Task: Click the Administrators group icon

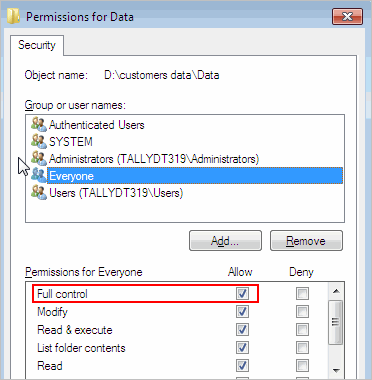Action: click(39, 159)
